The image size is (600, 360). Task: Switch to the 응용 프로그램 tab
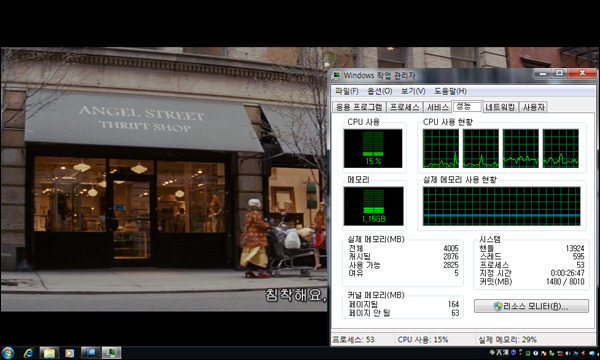click(x=359, y=108)
